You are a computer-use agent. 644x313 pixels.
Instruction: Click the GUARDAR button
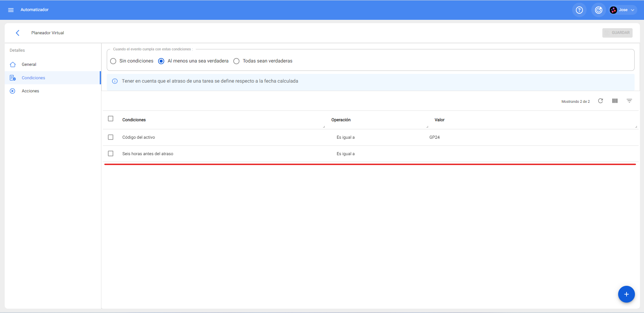(x=617, y=33)
